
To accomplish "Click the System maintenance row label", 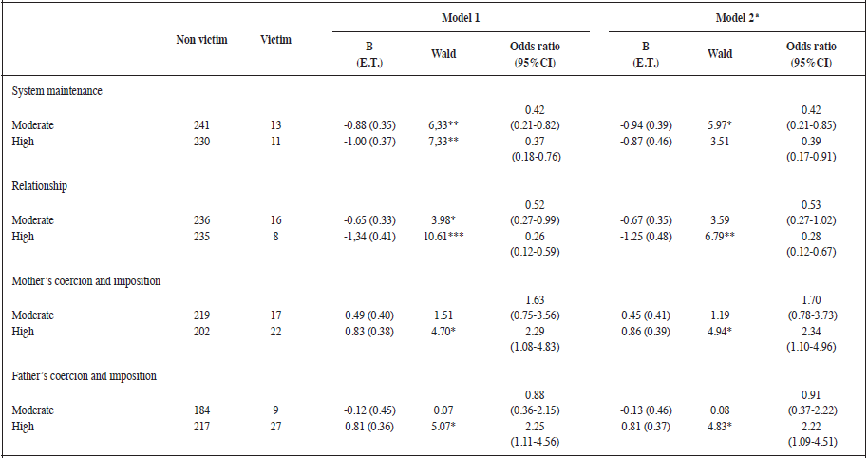I will click(x=57, y=91).
